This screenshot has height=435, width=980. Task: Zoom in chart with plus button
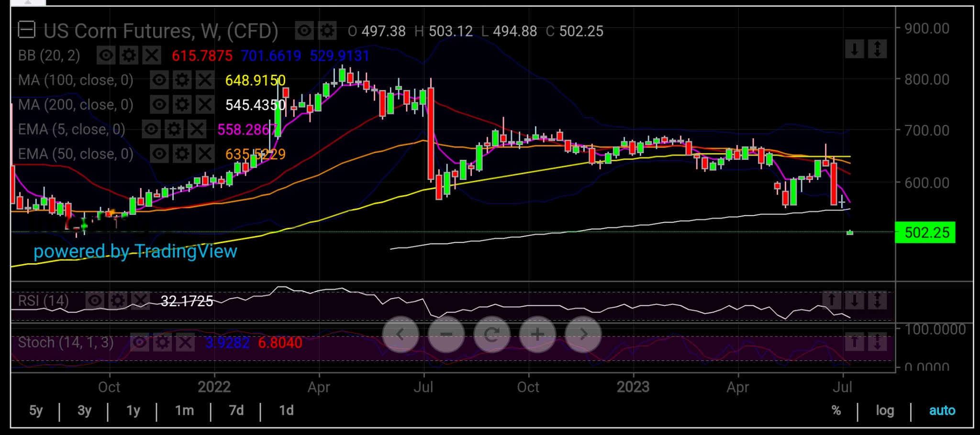(537, 335)
